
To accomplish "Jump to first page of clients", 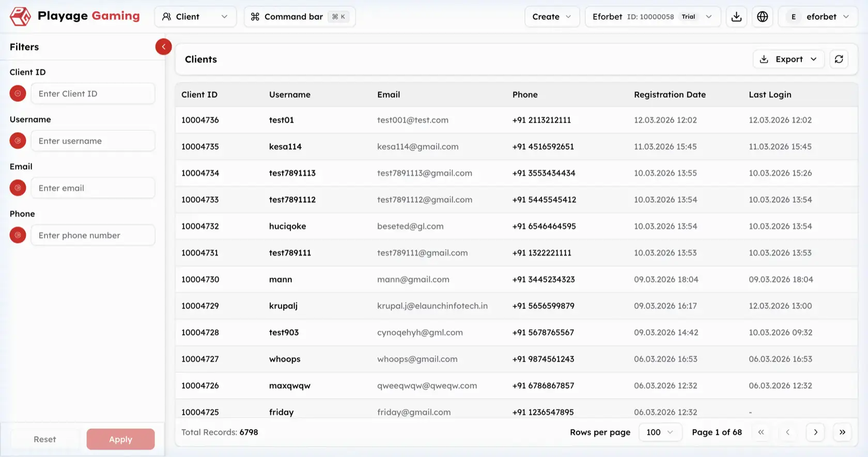I will [x=761, y=432].
